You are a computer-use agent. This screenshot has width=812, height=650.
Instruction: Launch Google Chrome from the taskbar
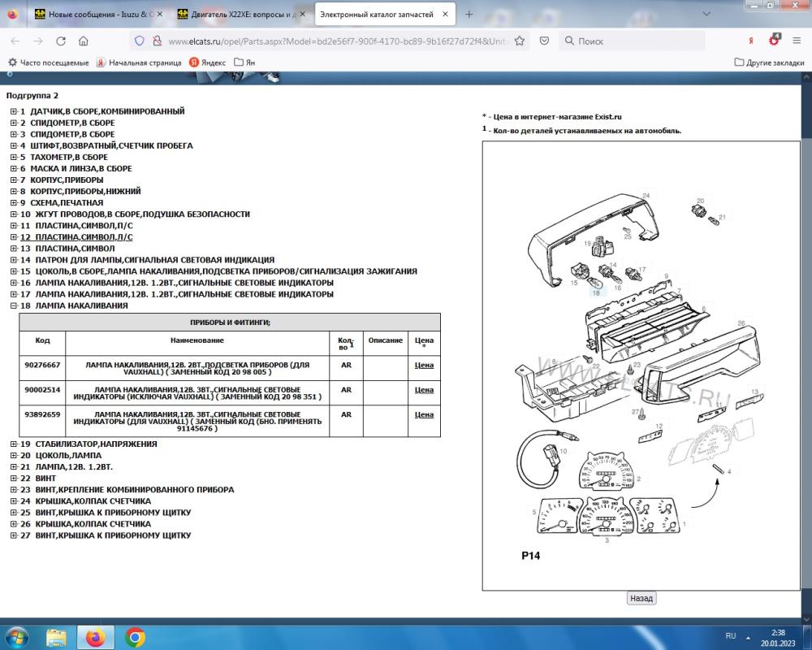pyautogui.click(x=135, y=637)
